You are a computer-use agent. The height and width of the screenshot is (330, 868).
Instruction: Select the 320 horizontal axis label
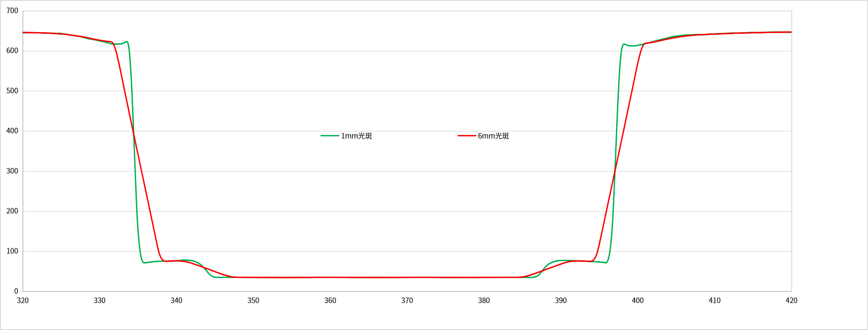(23, 300)
